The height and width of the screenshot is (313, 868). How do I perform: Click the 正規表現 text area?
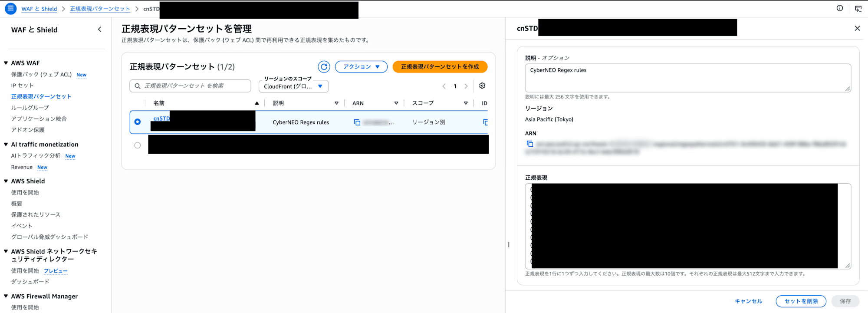688,226
